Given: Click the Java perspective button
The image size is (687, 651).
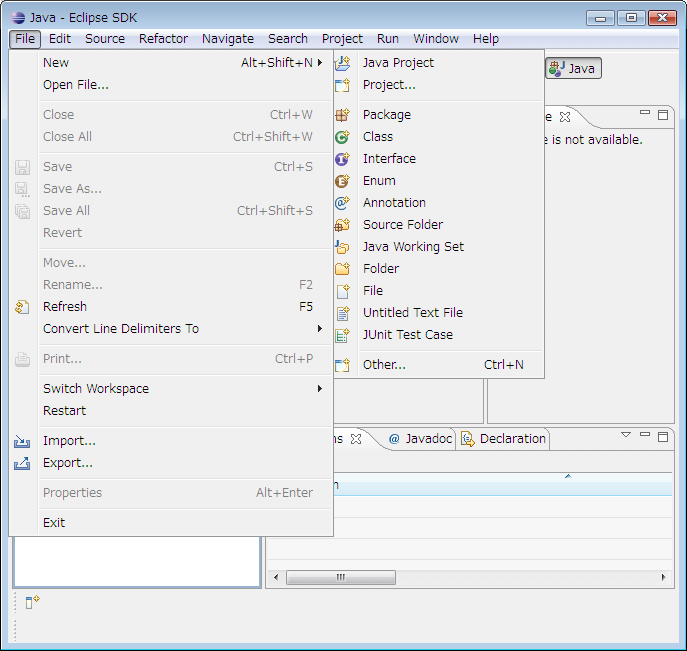Looking at the screenshot, I should (x=573, y=68).
